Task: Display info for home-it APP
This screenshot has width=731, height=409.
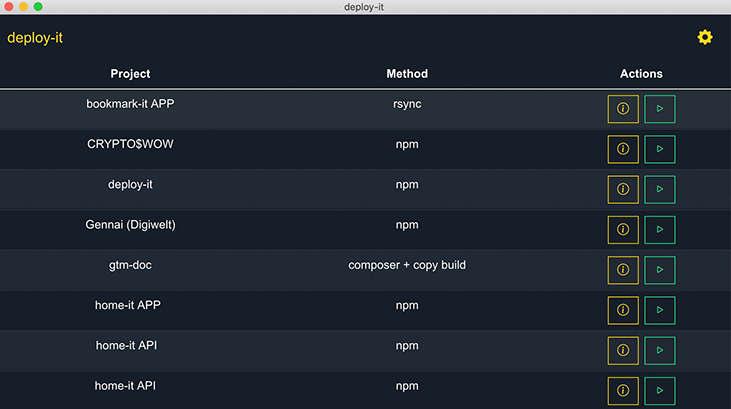Action: click(x=623, y=310)
